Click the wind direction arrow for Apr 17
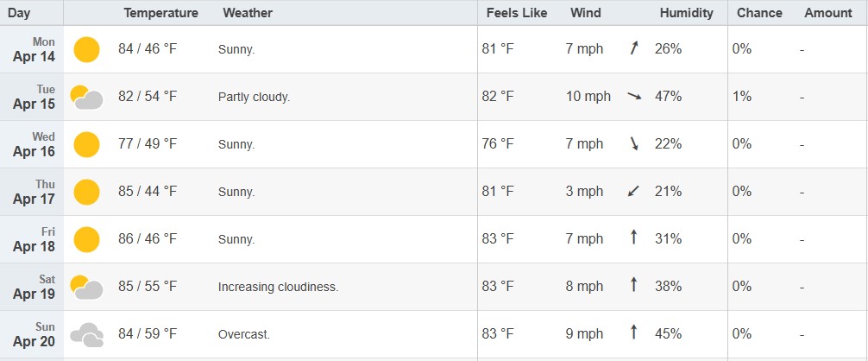The width and height of the screenshot is (868, 361). (x=634, y=192)
